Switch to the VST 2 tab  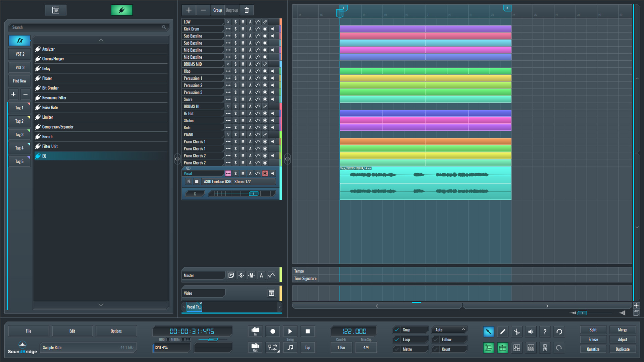[x=20, y=54]
